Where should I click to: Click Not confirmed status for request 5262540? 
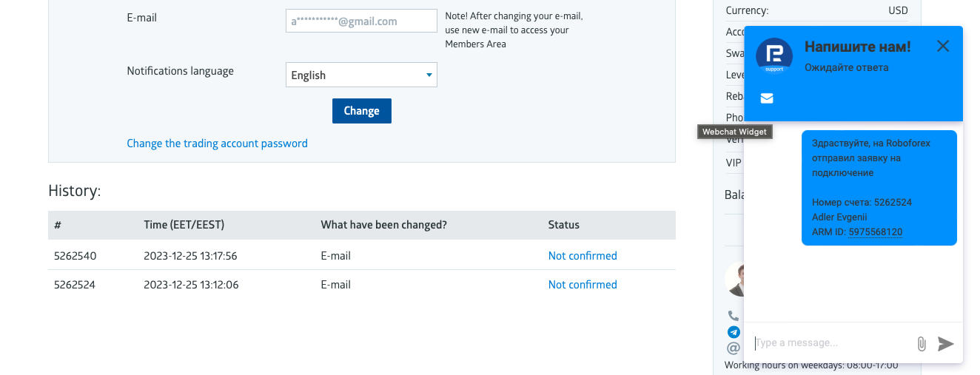tap(583, 256)
